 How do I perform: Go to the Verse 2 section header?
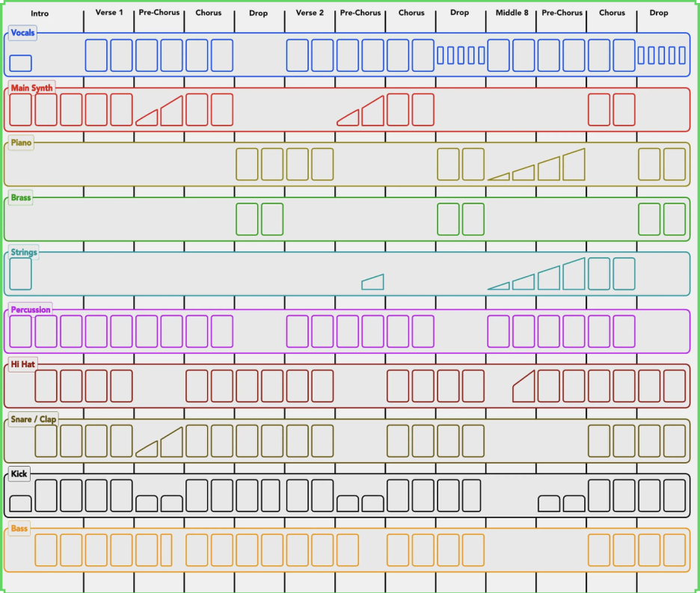310,13
